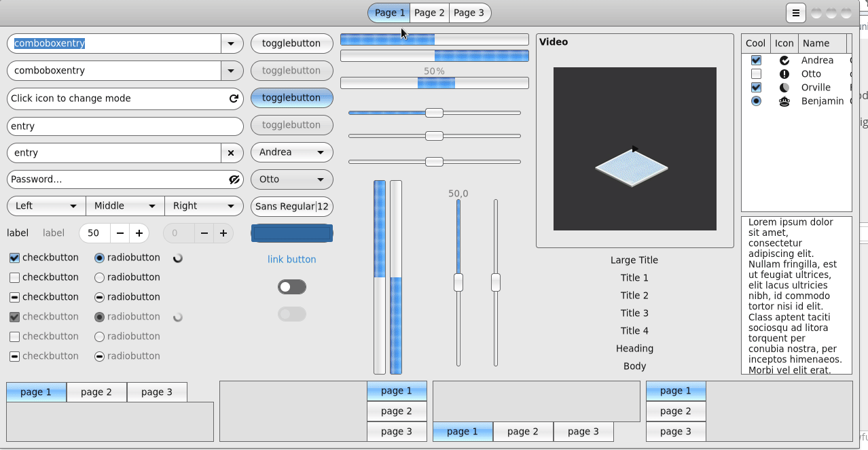Open the first comboboxentry dropdown arrow
This screenshot has width=868, height=450.
point(232,44)
